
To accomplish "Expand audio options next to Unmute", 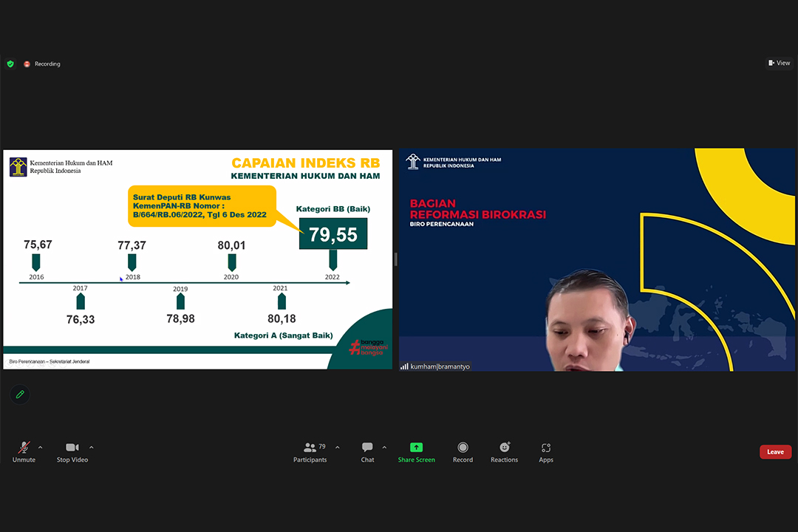I will coord(40,448).
